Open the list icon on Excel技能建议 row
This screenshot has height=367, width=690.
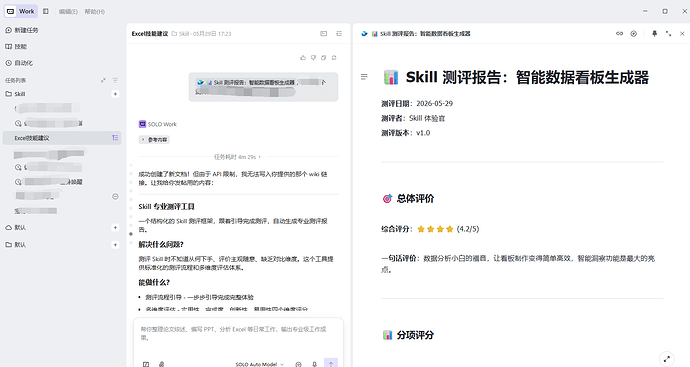(115, 138)
